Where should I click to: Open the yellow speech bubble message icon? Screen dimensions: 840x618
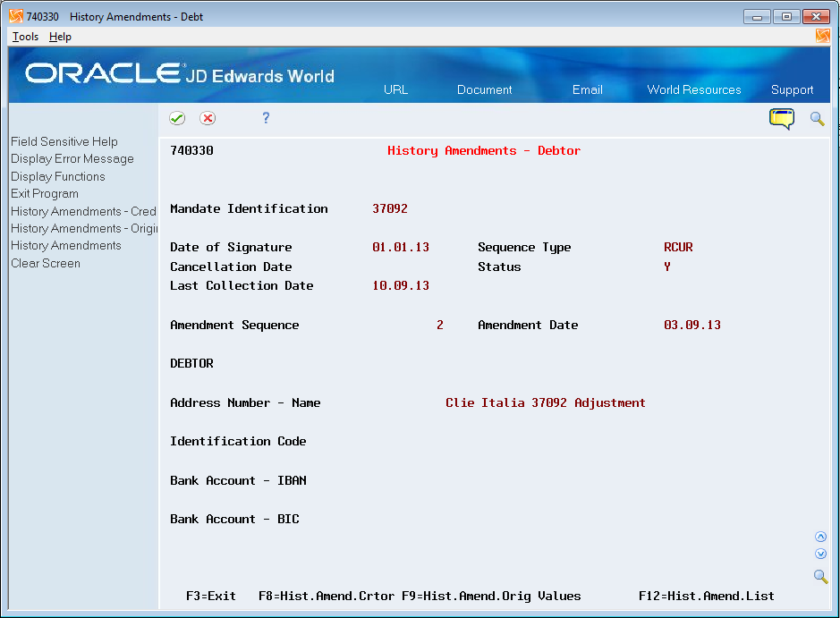(782, 119)
